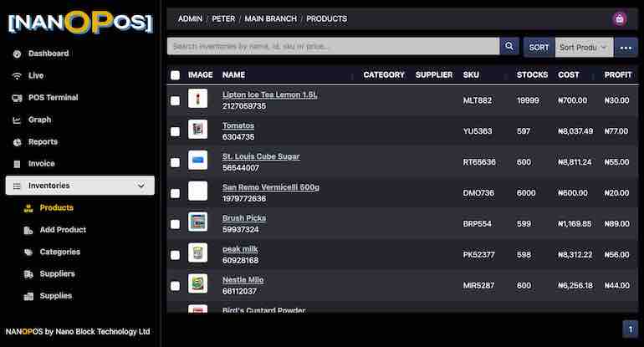Click the POS Terminal icon
The image size is (644, 347).
point(17,98)
